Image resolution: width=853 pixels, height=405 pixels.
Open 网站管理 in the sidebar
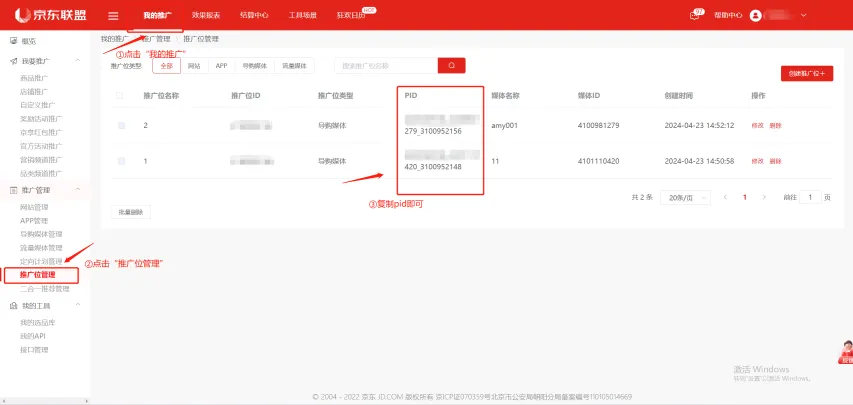[34, 207]
